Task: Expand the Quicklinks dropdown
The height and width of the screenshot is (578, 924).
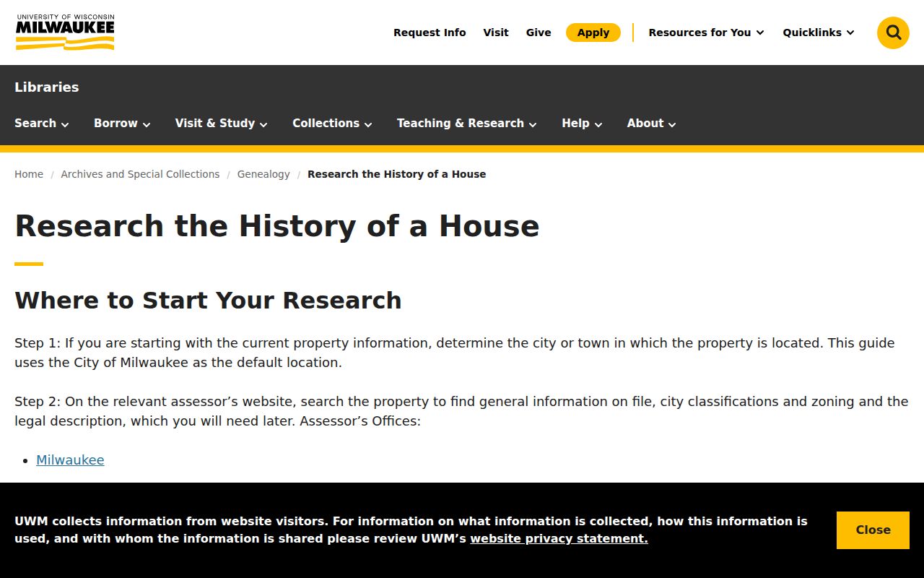Action: tap(819, 33)
